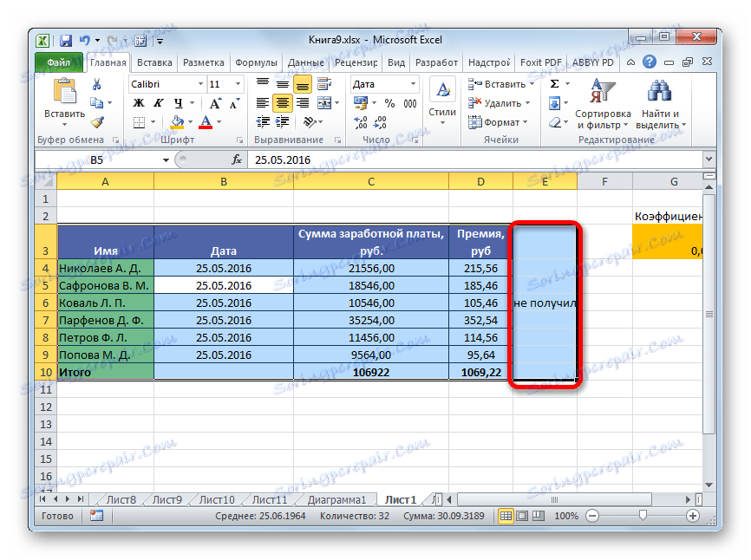The width and height of the screenshot is (751, 560).
Task: Click the Clear eraser icon
Action: coord(555,122)
